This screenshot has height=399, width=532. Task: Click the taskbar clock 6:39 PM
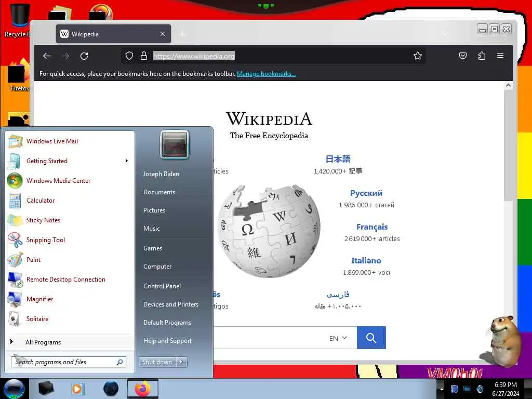(506, 385)
